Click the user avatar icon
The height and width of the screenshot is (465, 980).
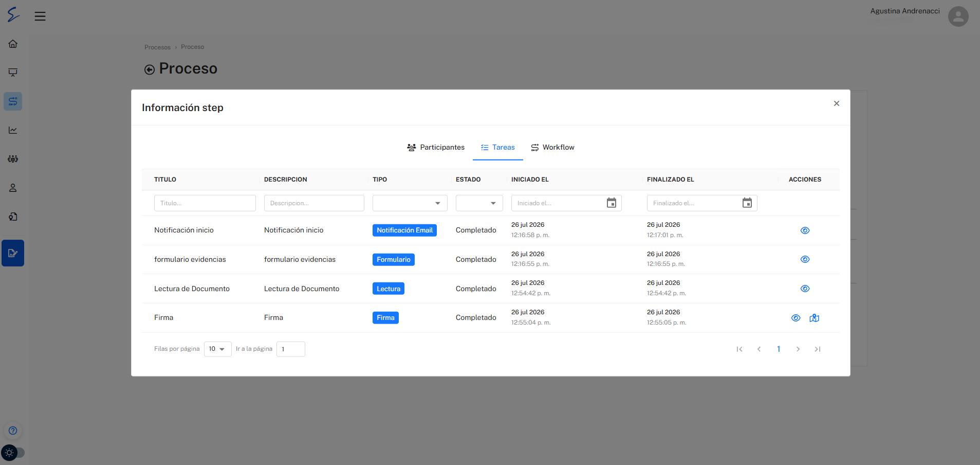[958, 16]
